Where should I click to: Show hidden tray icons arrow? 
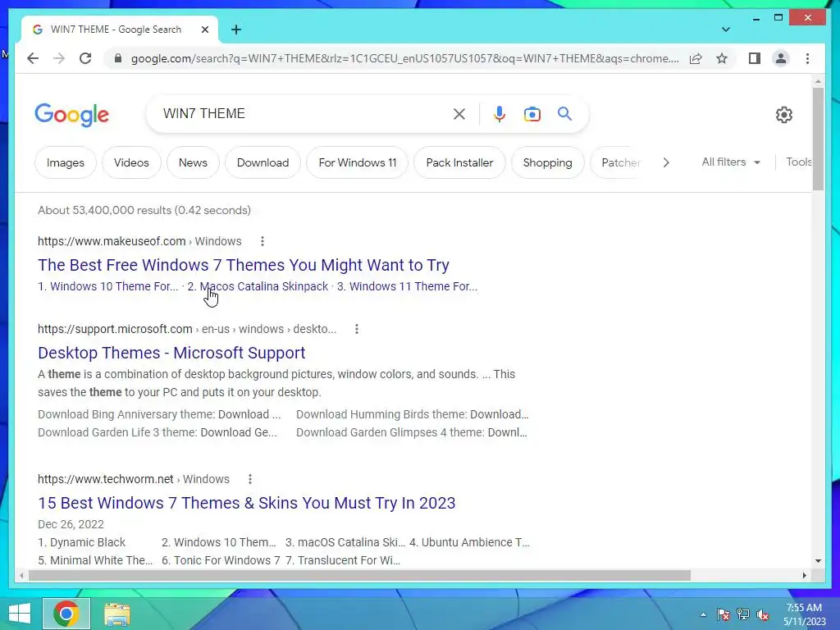click(703, 614)
